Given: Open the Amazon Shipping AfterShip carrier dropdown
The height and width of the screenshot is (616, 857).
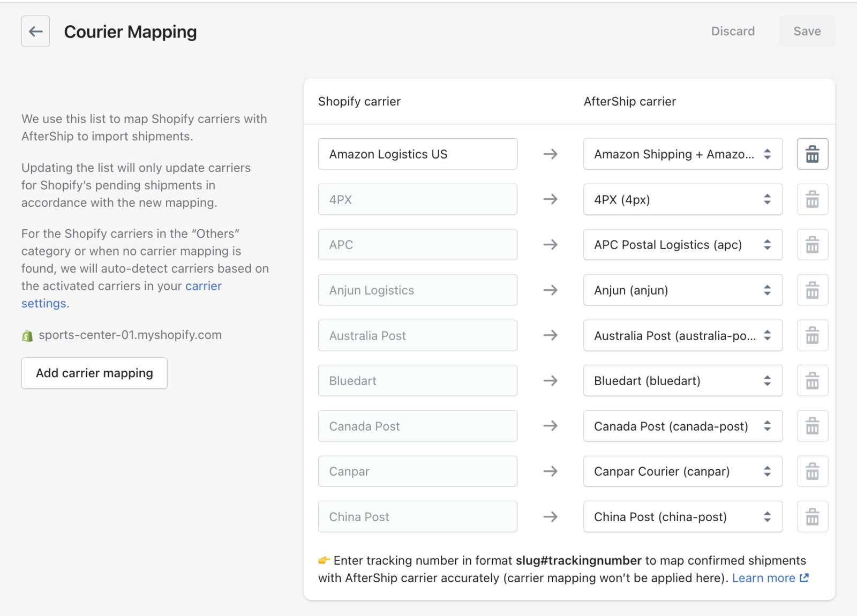Looking at the screenshot, I should click(682, 154).
